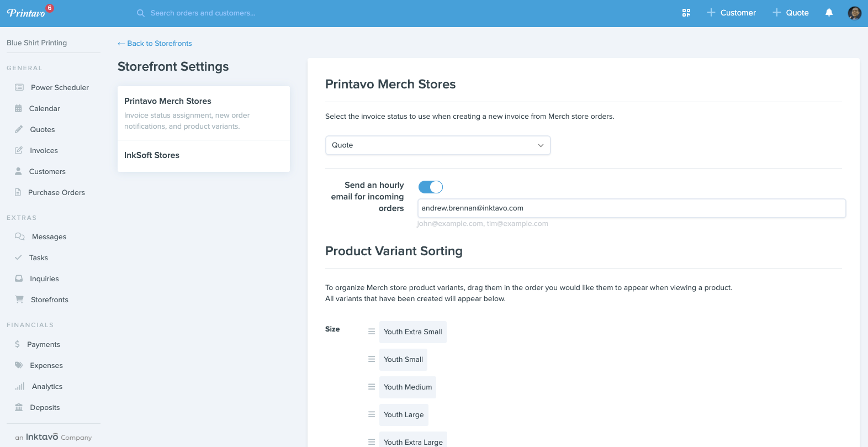Image resolution: width=868 pixels, height=447 pixels.
Task: Click the notification email address field
Action: click(632, 208)
